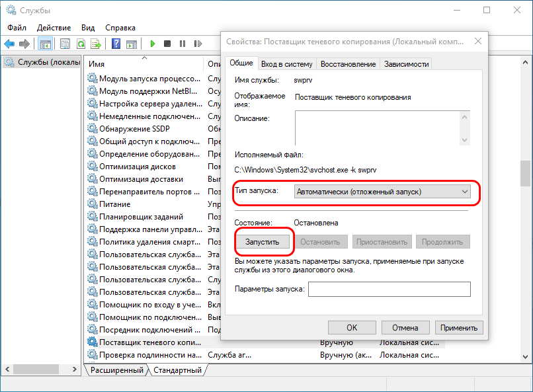Open the startup type dropdown
This screenshot has width=533, height=392.
point(382,192)
